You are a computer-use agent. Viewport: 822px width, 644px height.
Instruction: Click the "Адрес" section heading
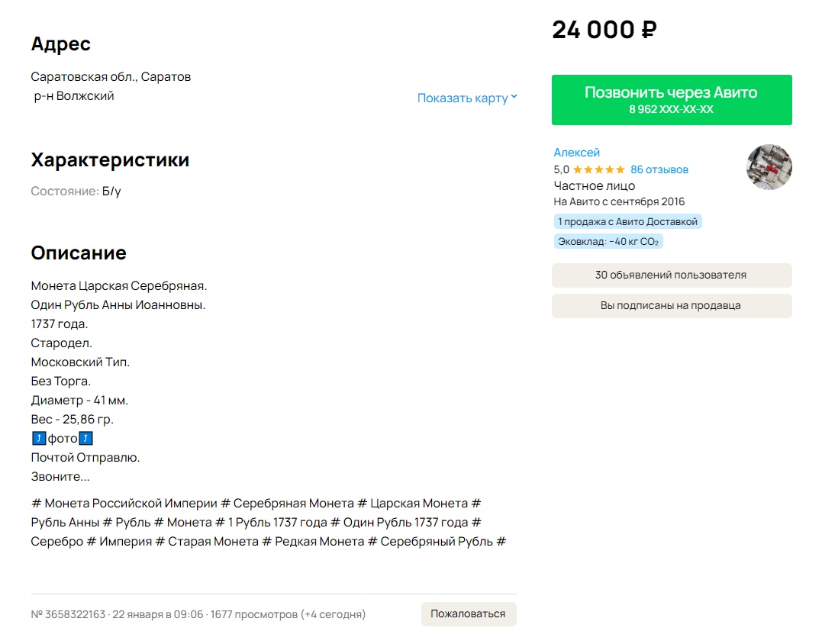(x=61, y=44)
